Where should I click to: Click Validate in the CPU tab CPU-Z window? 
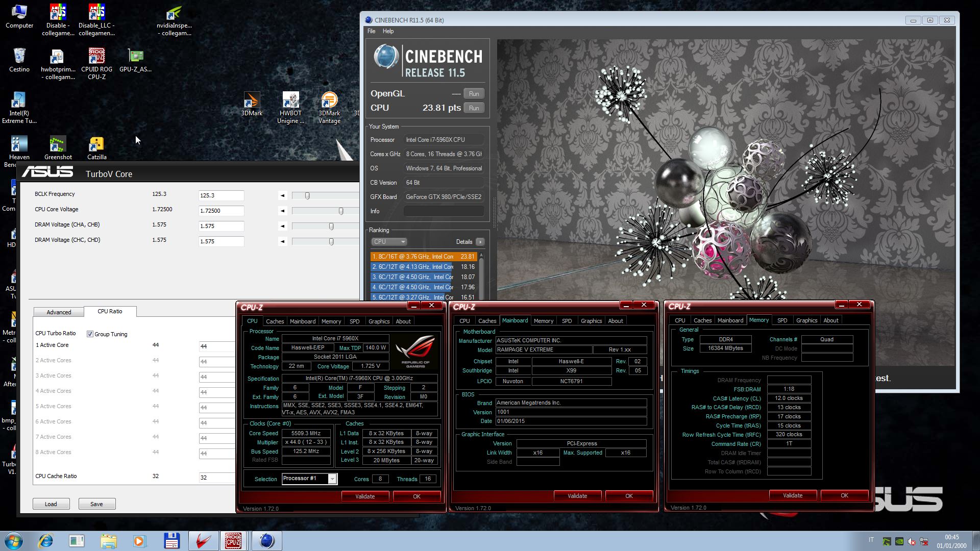(x=365, y=496)
